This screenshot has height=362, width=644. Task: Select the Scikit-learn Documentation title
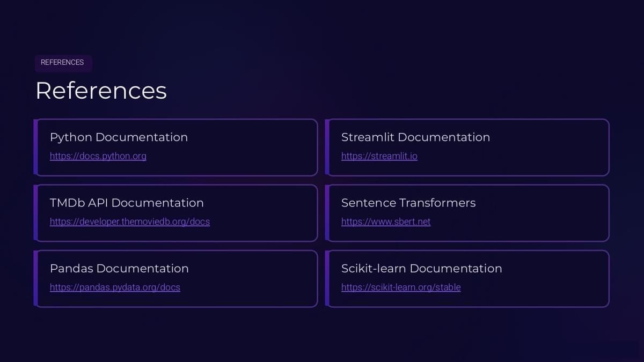point(422,268)
